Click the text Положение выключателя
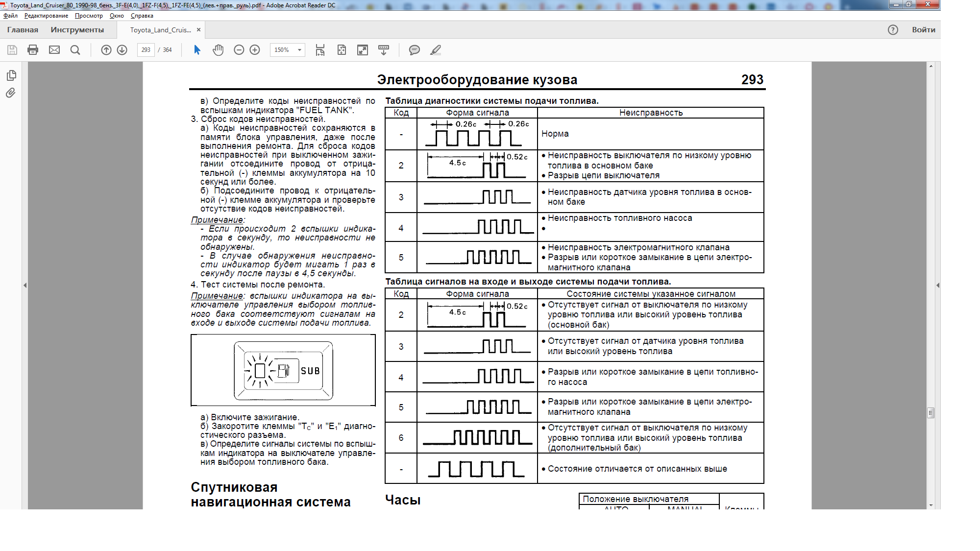The width and height of the screenshot is (980, 551). pos(636,499)
